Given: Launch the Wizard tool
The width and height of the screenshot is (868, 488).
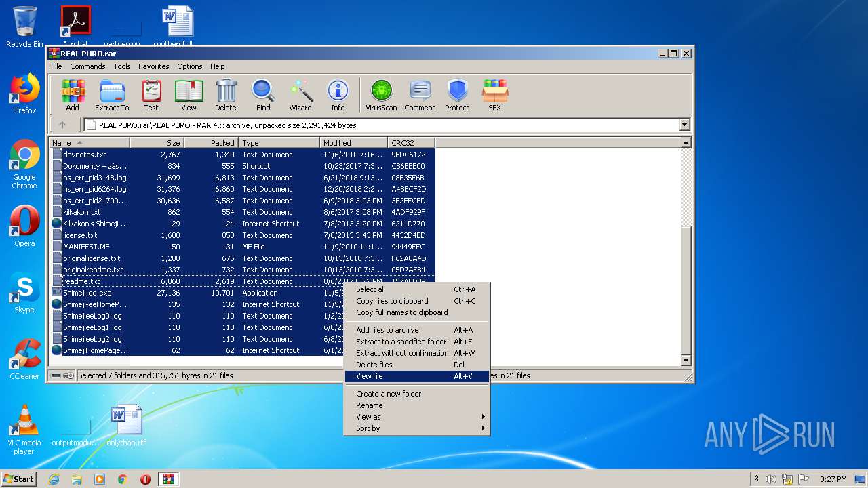Looking at the screenshot, I should 300,95.
